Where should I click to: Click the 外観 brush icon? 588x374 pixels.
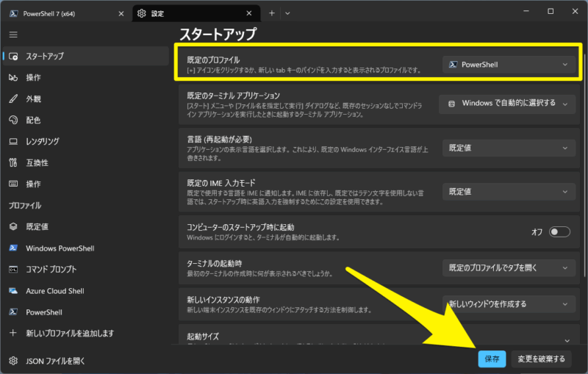(13, 99)
